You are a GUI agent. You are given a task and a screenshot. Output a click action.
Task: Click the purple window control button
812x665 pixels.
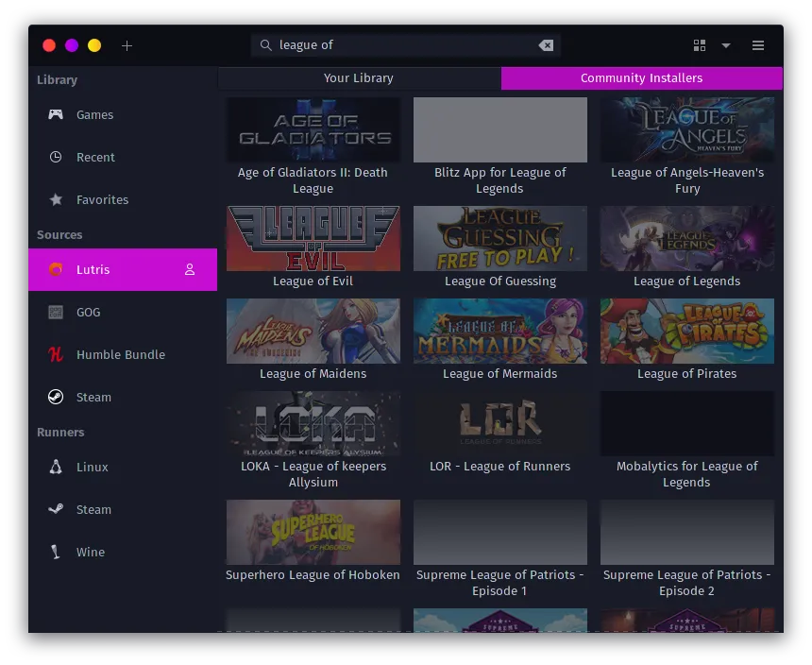72,45
